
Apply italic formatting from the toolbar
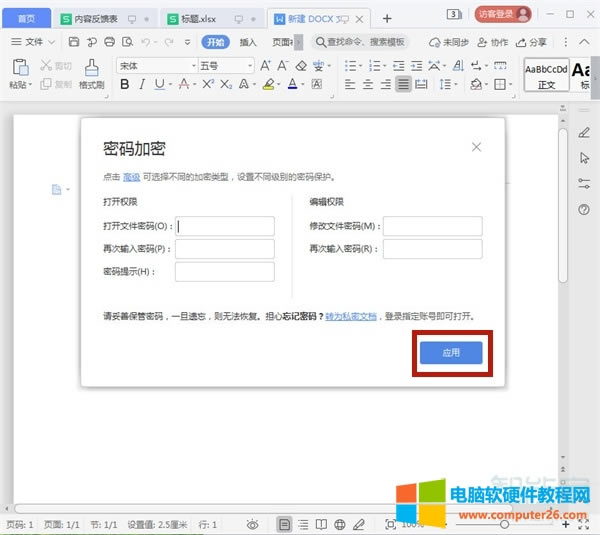point(143,85)
